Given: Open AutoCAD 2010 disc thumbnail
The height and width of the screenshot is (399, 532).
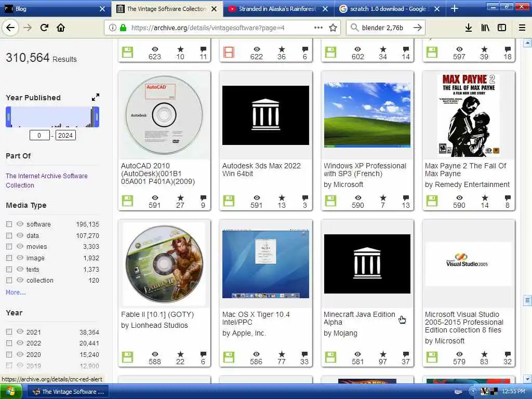Looking at the screenshot, I should (x=164, y=115).
